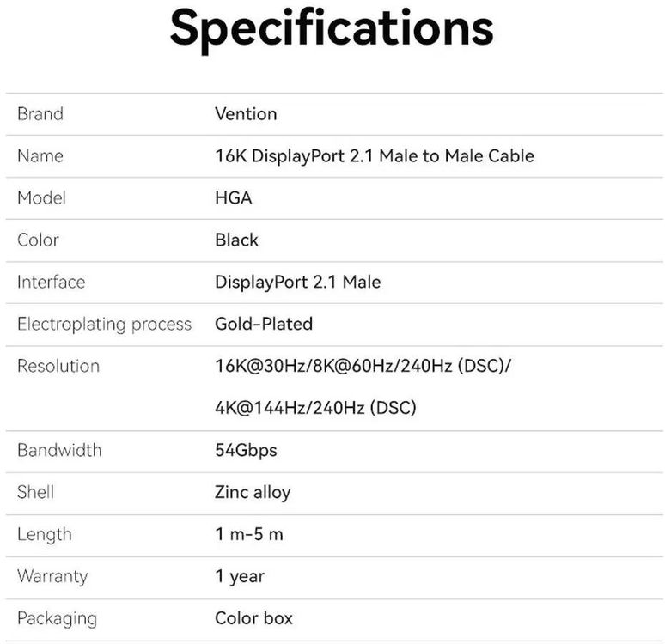The width and height of the screenshot is (665, 644).
Task: Click the Resolution row label
Action: 58,367
